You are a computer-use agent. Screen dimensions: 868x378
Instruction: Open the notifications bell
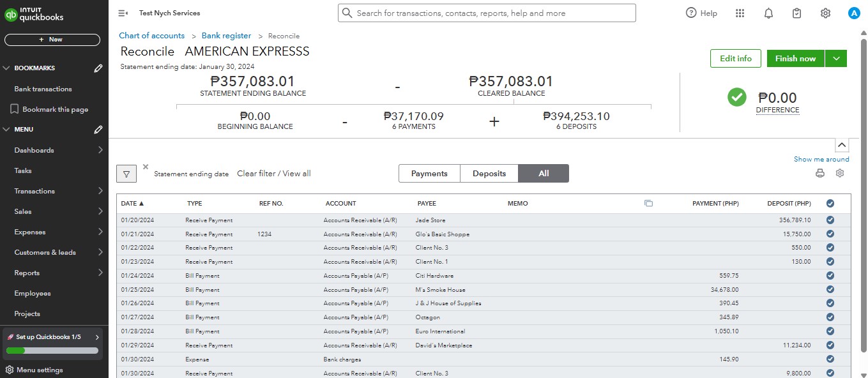(768, 13)
